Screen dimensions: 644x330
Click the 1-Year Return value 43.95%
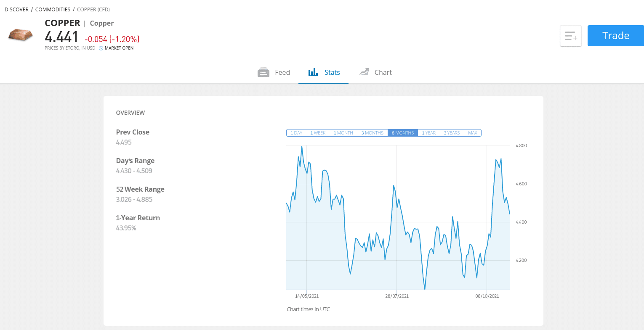[x=126, y=228]
